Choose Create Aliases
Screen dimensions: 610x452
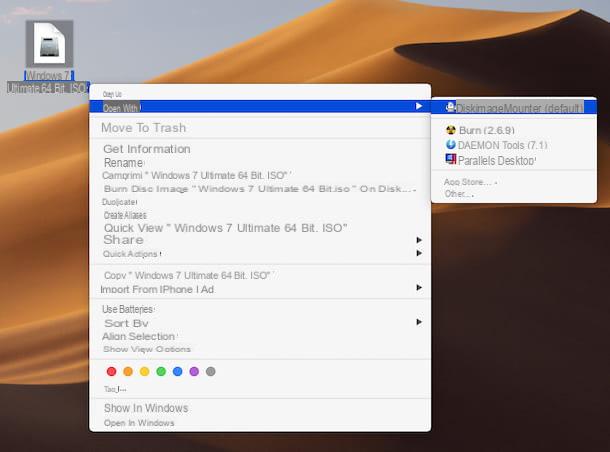point(125,215)
